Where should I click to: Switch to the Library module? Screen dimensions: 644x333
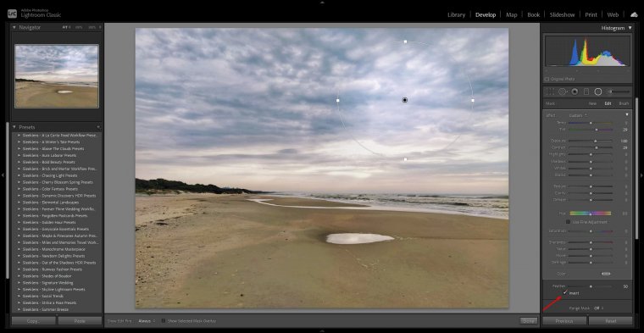[x=456, y=14]
